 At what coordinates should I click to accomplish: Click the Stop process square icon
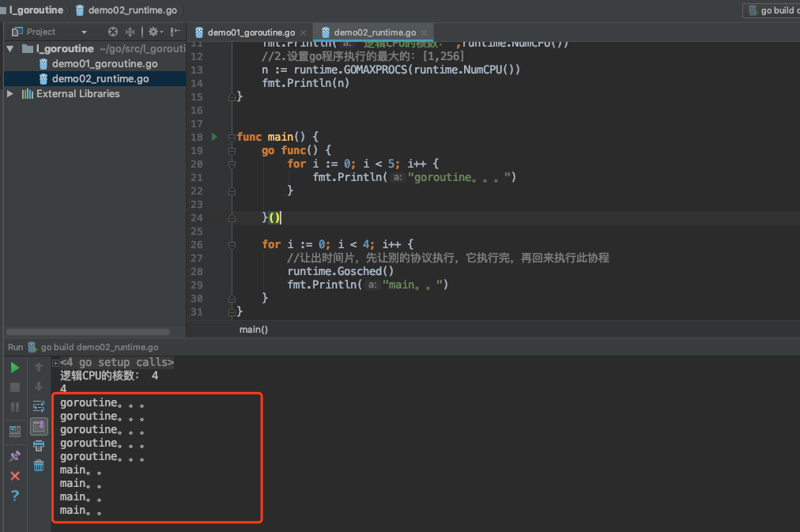[x=15, y=387]
